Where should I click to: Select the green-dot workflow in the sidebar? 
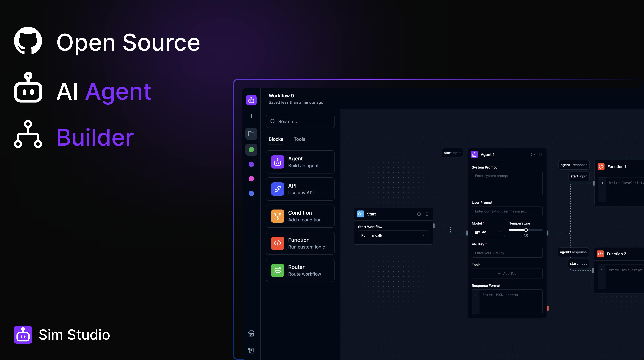(x=251, y=150)
